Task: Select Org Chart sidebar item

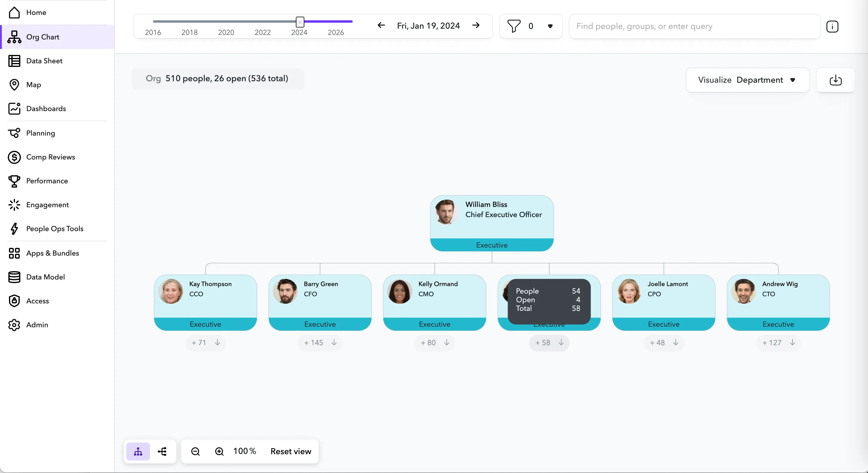Action: (57, 37)
